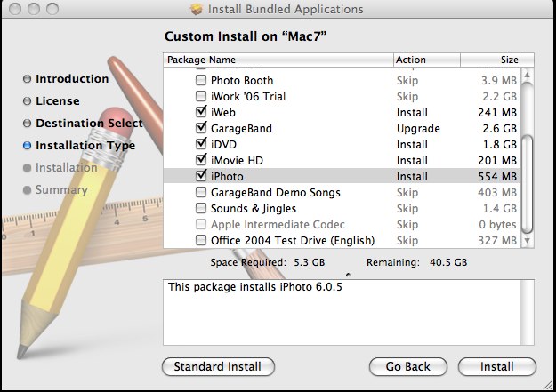The height and width of the screenshot is (392, 556).
Task: Click the Photo Booth package name
Action: (x=242, y=81)
